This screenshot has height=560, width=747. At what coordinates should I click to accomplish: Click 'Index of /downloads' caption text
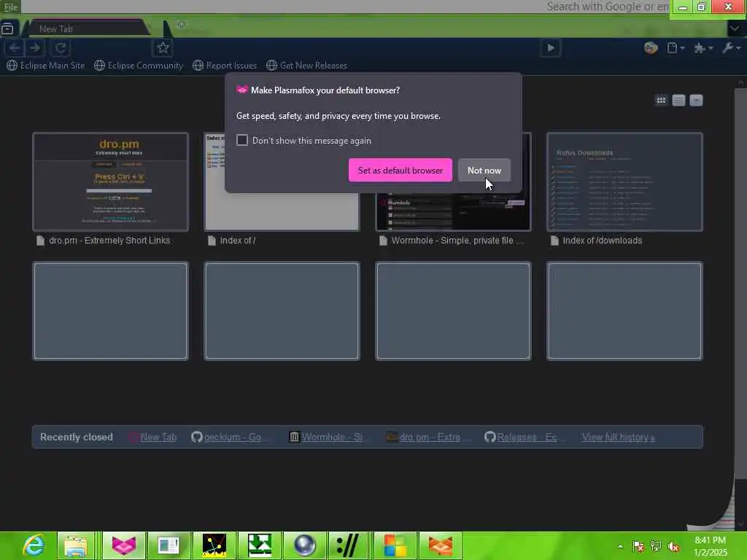pyautogui.click(x=602, y=241)
